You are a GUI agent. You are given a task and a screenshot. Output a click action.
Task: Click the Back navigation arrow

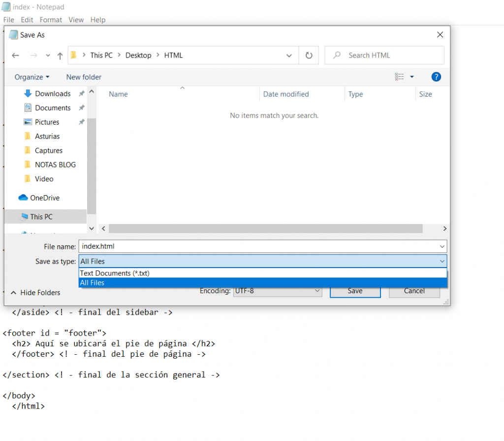[15, 56]
